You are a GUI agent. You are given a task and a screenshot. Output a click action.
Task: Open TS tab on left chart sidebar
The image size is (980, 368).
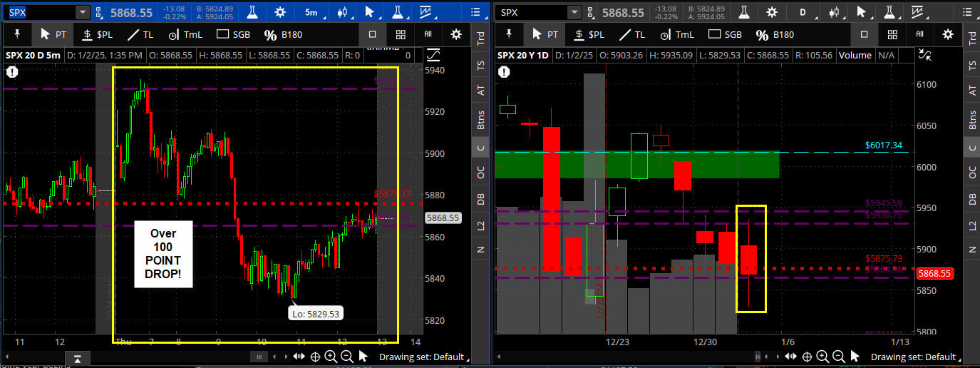[480, 65]
